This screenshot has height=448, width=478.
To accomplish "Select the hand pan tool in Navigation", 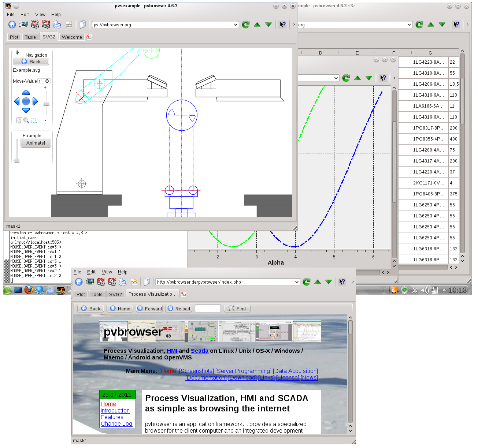I will 19,120.
